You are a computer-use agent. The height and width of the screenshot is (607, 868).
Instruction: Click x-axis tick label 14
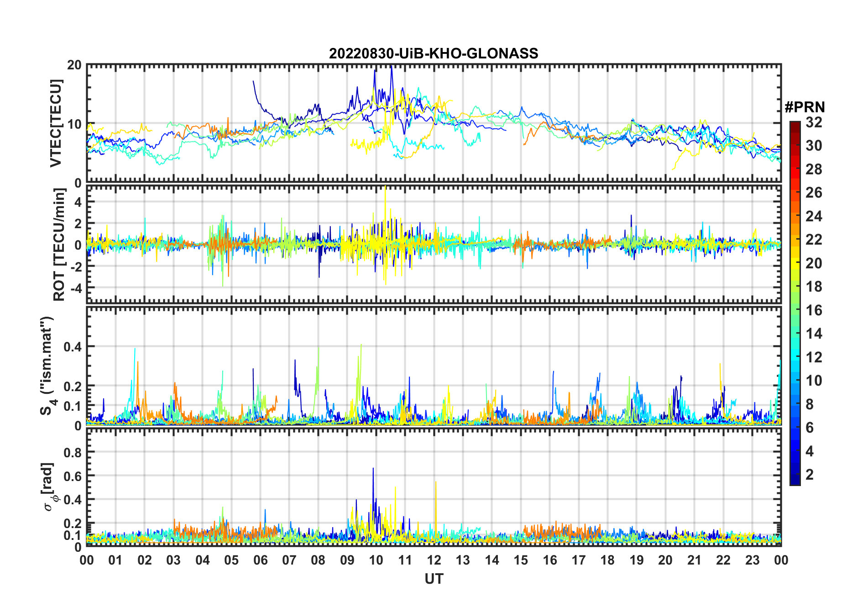tap(492, 560)
